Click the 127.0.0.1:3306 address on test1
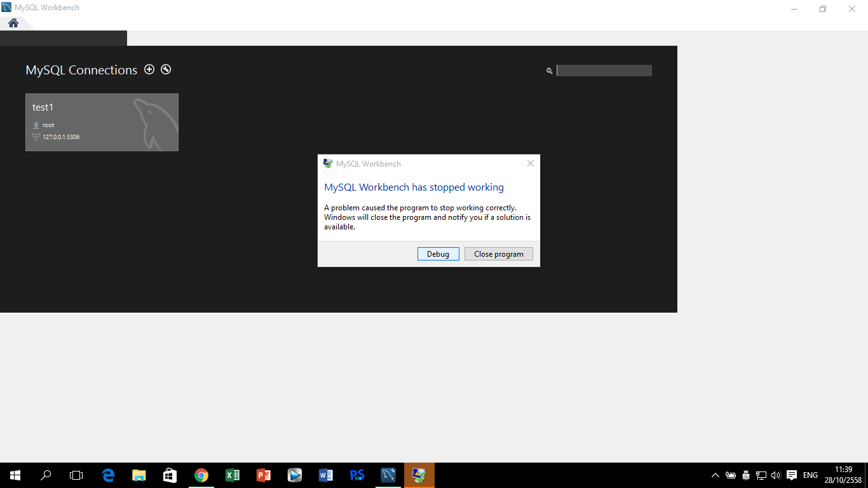 coord(61,137)
